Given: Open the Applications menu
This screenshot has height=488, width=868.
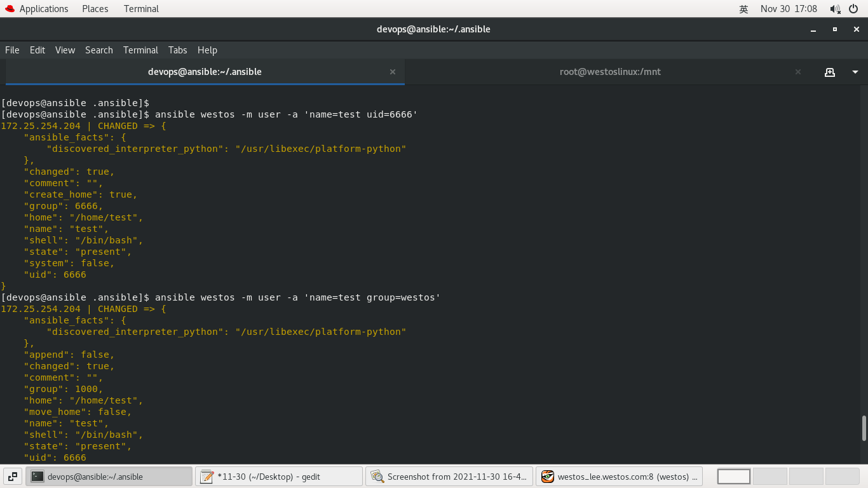Looking at the screenshot, I should (x=44, y=9).
